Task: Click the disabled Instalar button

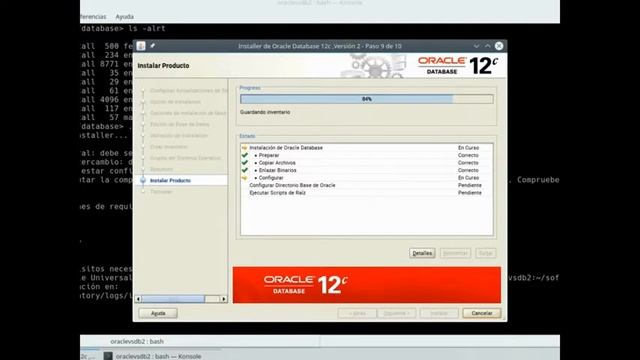Action: 439,313
